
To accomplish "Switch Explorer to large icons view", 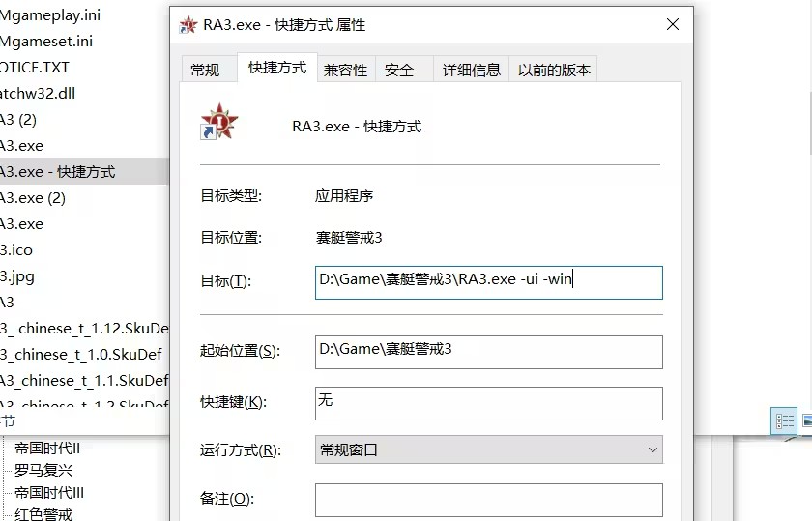I will coord(806,421).
